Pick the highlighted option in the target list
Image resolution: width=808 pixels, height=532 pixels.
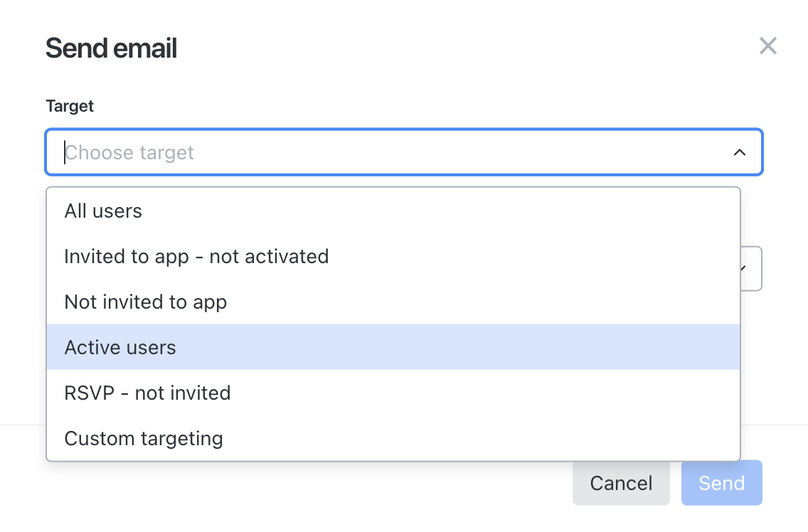393,347
